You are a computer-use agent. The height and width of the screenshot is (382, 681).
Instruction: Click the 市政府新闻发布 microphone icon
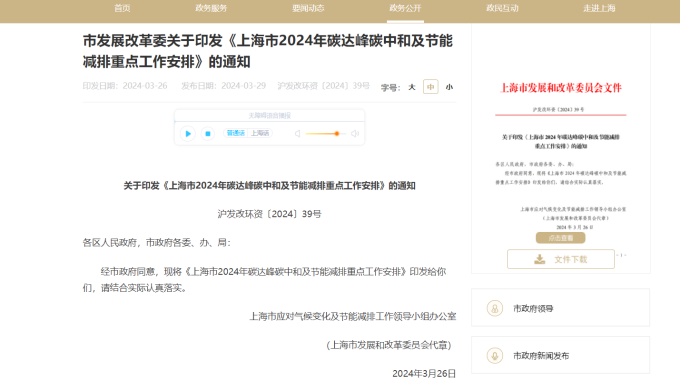pos(495,356)
